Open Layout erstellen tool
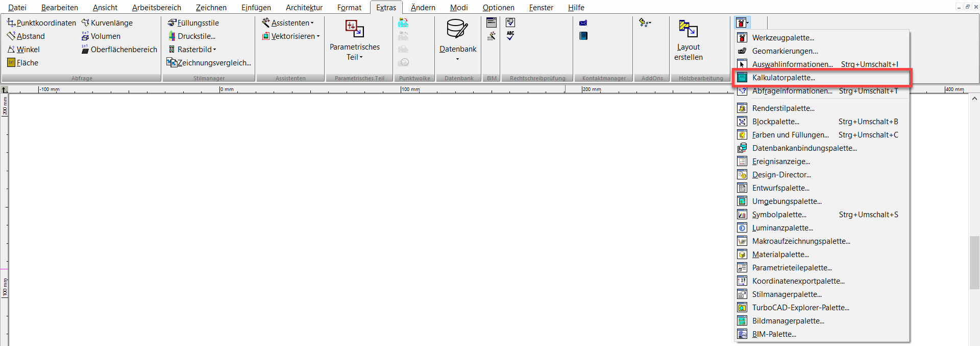This screenshot has width=980, height=346. 688,40
